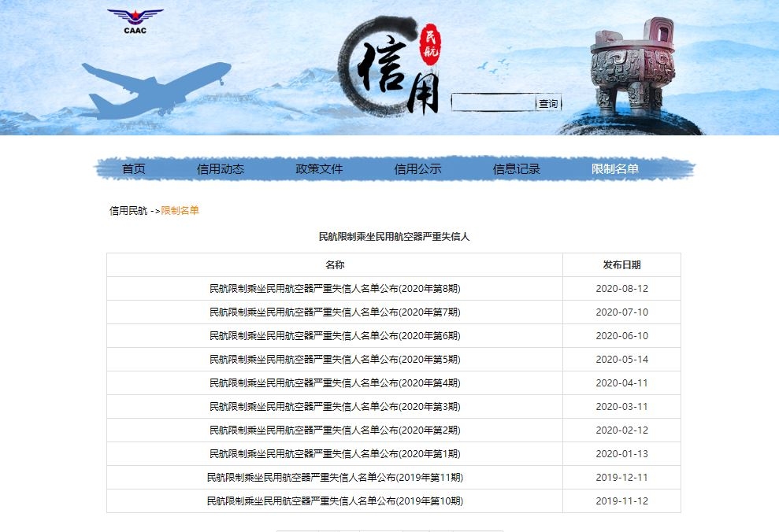Select the date 2020-02-12

pos(622,430)
